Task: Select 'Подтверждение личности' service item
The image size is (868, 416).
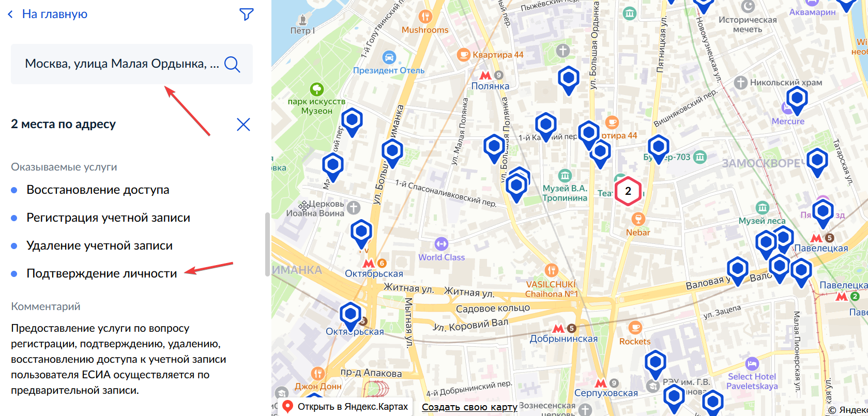Action: click(102, 273)
